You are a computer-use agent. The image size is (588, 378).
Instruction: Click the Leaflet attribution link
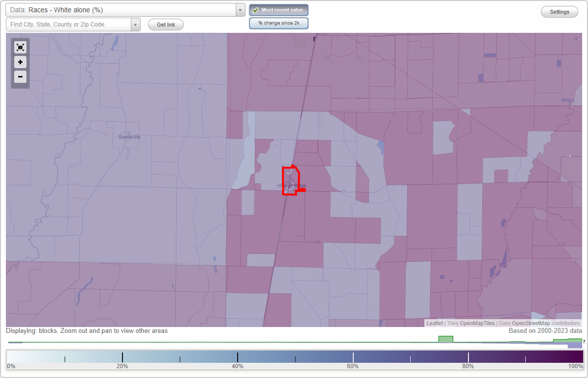pos(435,323)
